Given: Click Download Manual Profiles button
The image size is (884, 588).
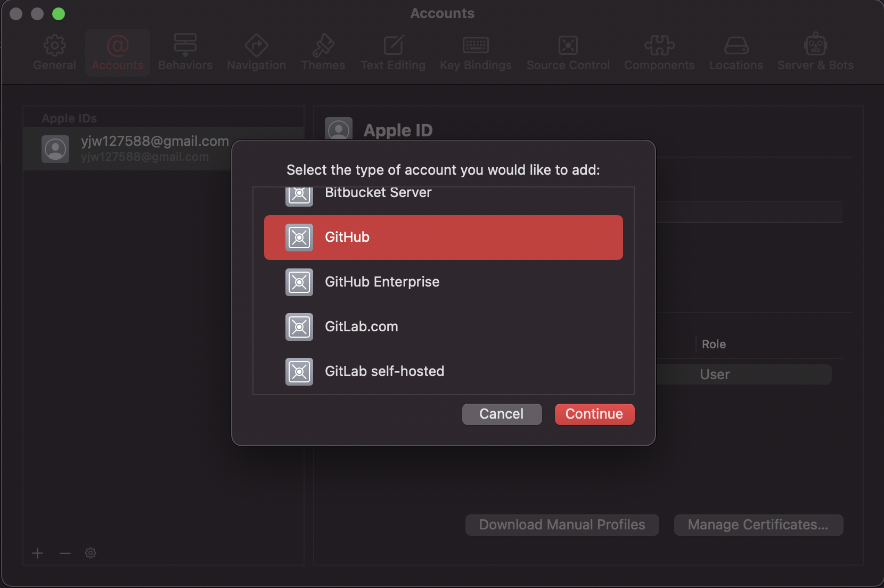Looking at the screenshot, I should [x=562, y=525].
